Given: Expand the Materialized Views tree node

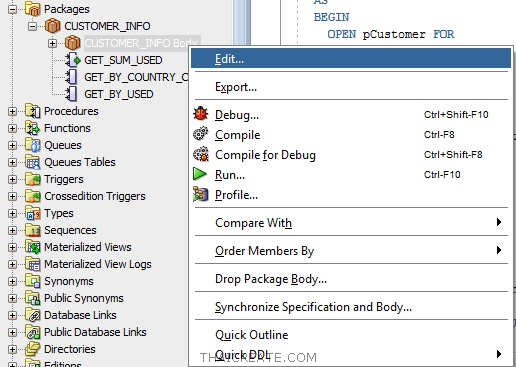Looking at the screenshot, I should (12, 247).
